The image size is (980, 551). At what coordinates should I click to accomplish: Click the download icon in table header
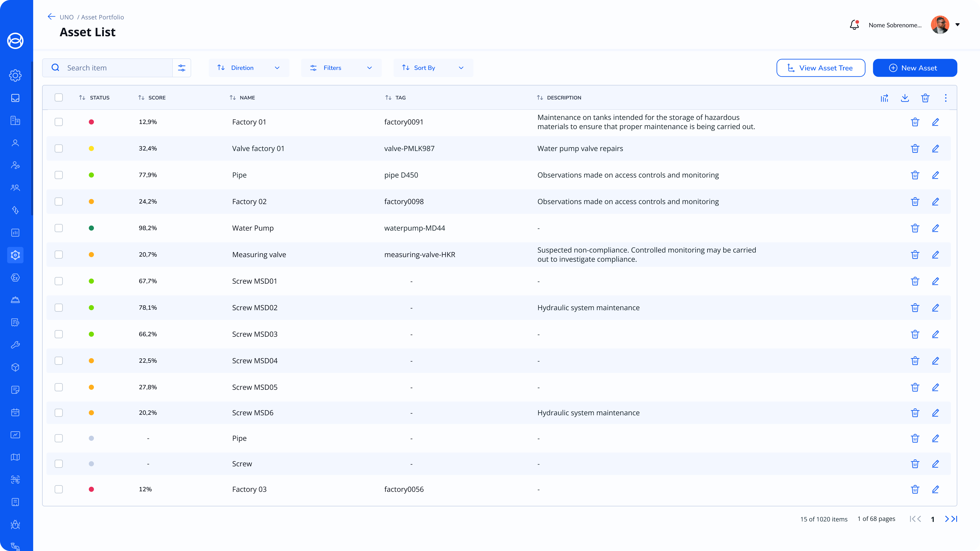coord(905,98)
